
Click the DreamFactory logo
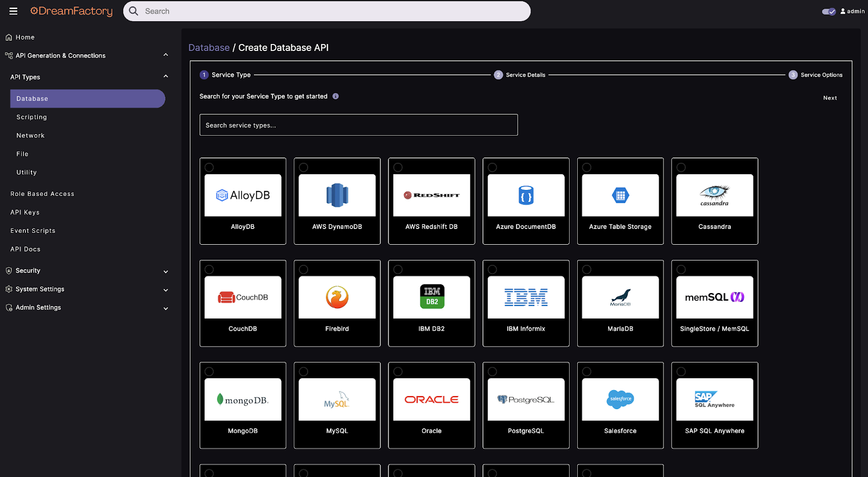pyautogui.click(x=72, y=11)
